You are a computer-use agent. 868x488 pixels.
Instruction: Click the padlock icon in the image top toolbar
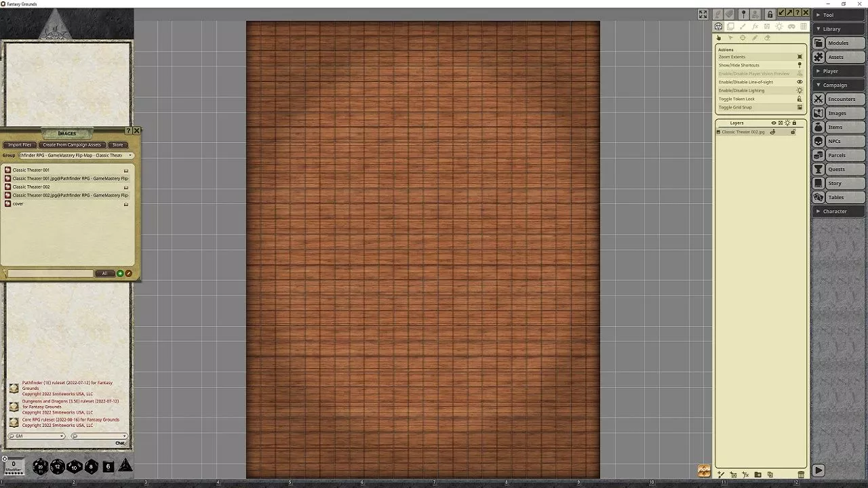770,14
